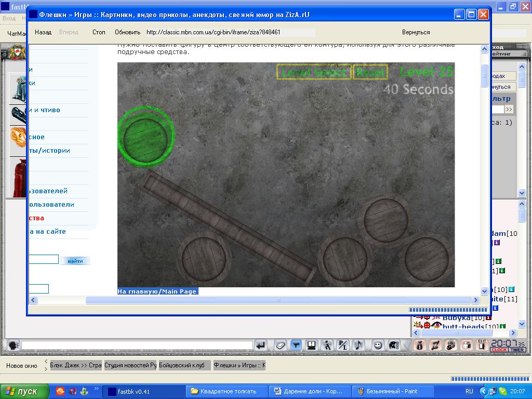The width and height of the screenshot is (532, 399).
Task: Click the eraser clear chat icon
Action: point(280,345)
